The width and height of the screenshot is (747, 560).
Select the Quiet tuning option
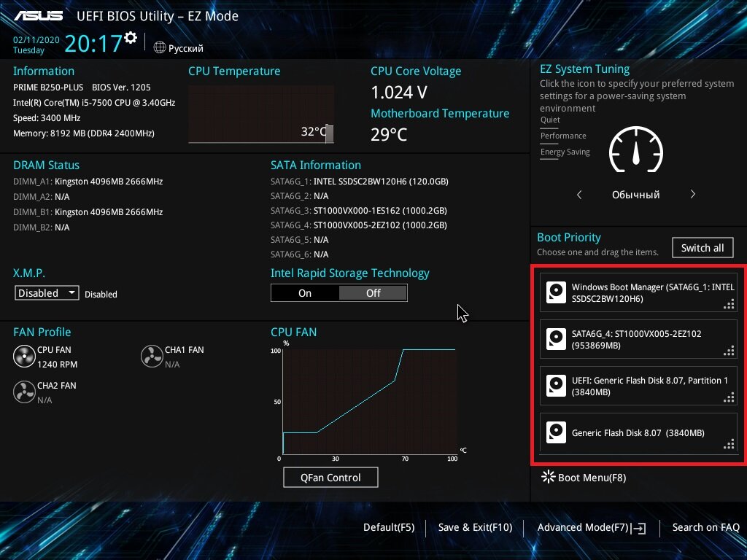coord(550,120)
